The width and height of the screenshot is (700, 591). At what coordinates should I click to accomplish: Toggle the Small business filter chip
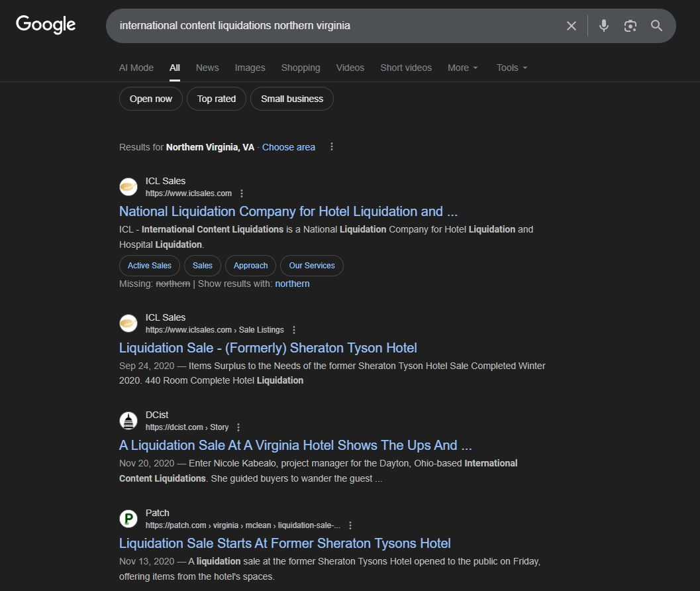[x=292, y=99]
